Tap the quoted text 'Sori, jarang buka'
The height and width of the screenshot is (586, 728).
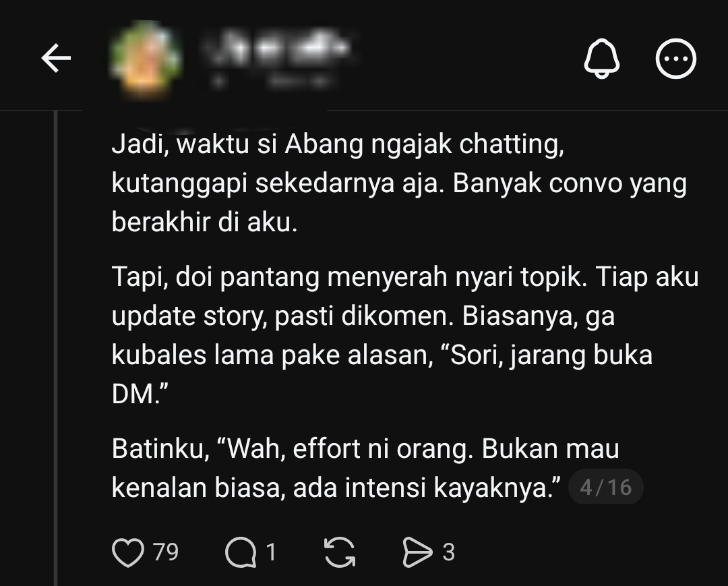click(x=547, y=355)
